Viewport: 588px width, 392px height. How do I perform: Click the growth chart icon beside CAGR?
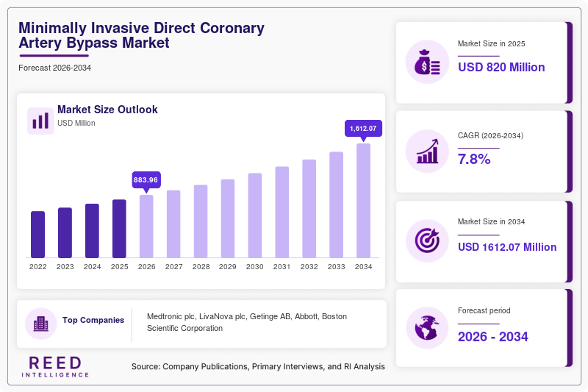(x=427, y=152)
